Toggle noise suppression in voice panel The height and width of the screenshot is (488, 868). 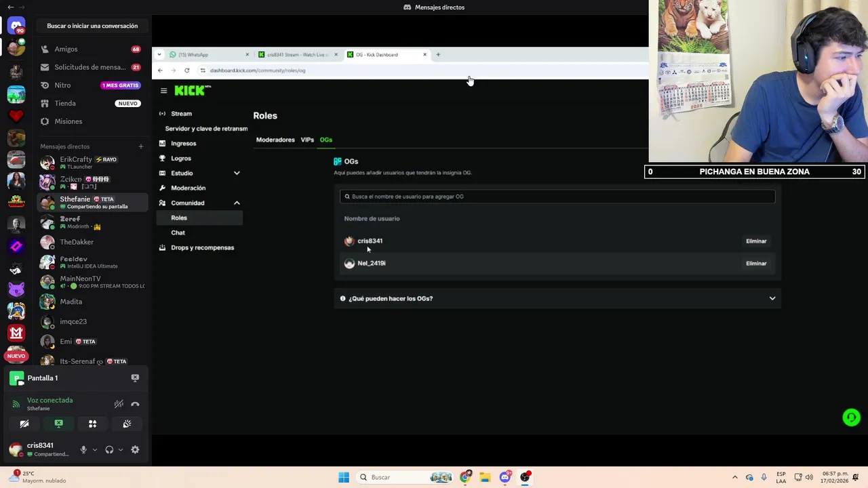119,404
